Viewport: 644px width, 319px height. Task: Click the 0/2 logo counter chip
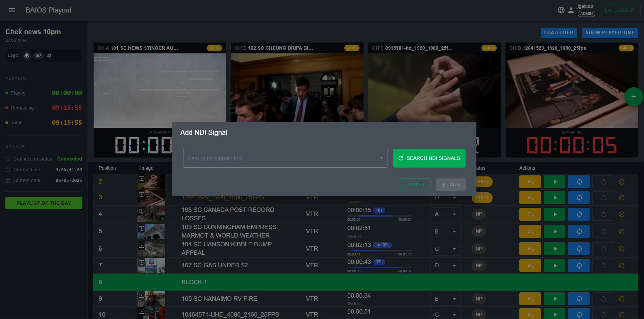39,56
